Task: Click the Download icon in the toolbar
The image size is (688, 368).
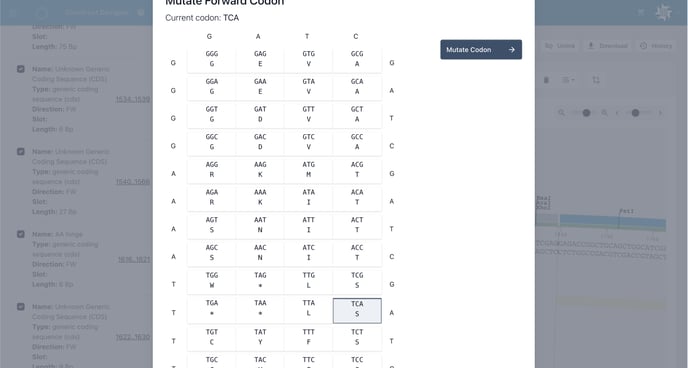Action: pyautogui.click(x=591, y=46)
